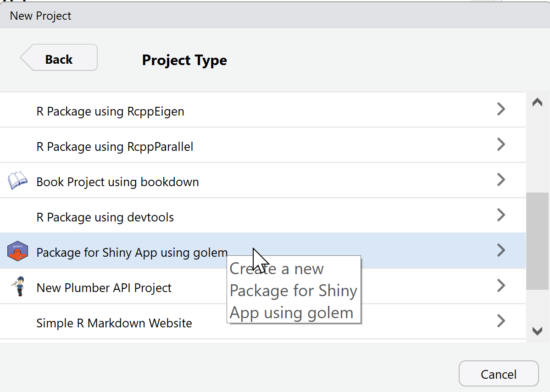Choose "R Package using devtools" text
The width and height of the screenshot is (550, 392).
pyautogui.click(x=105, y=217)
